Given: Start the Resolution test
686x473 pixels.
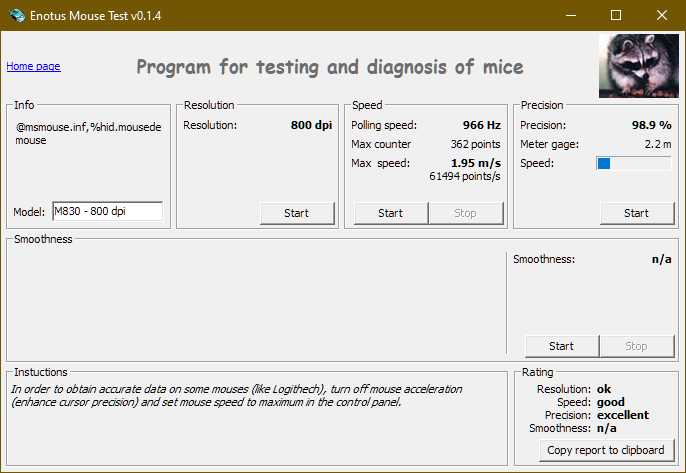Looking at the screenshot, I should click(297, 213).
